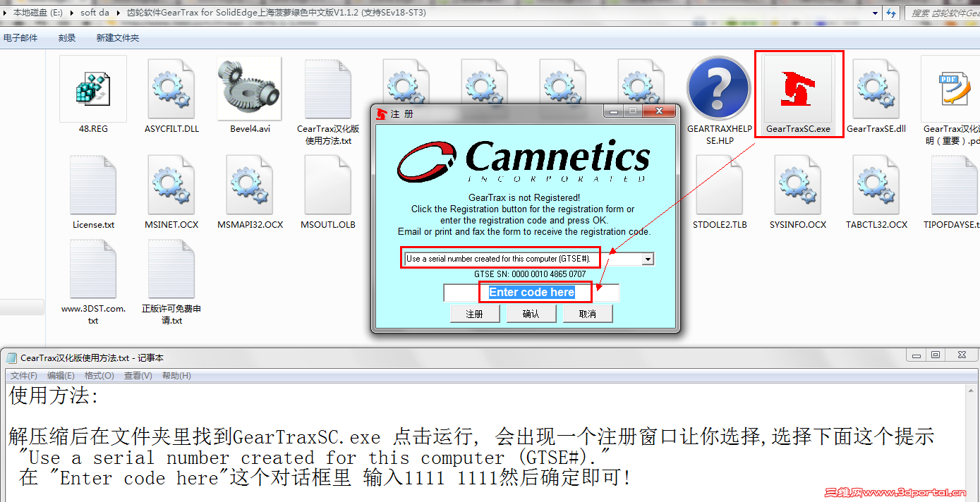
Task: Select the GearTrax汉化说明 PDF file icon
Action: [x=954, y=89]
